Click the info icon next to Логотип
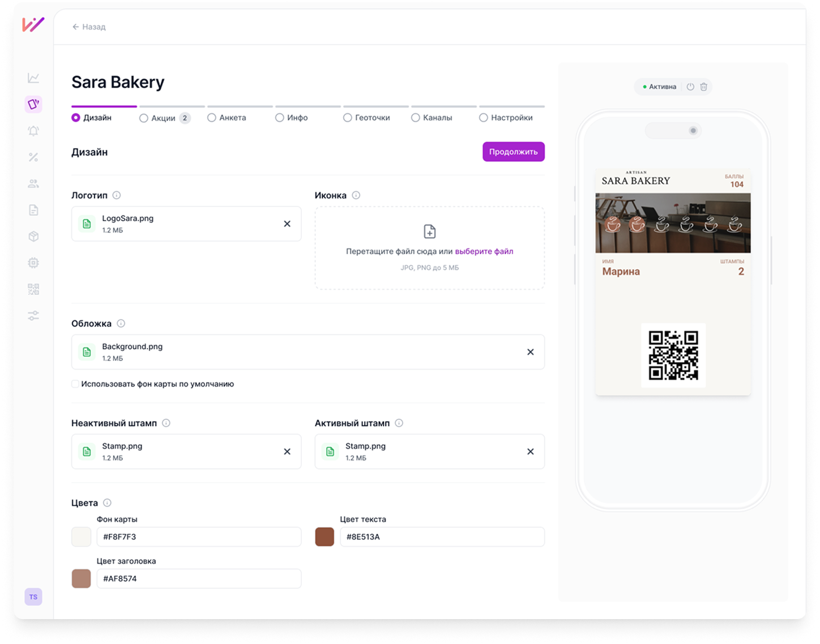 (x=117, y=195)
